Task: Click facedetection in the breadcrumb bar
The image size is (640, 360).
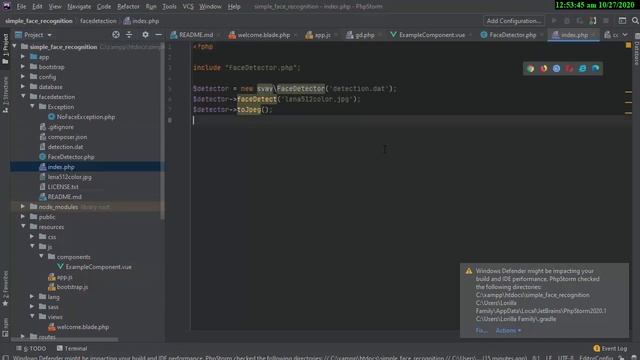Action: coord(98,21)
